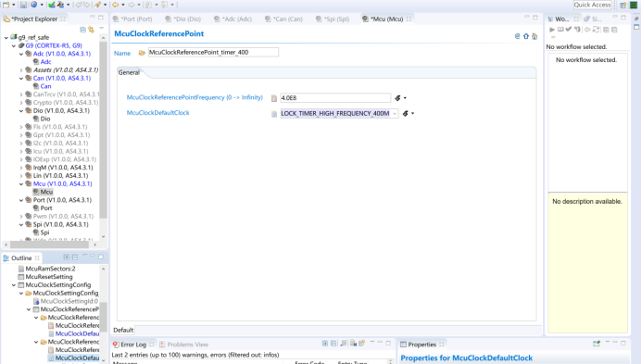Select the General tab in the editor

coord(129,72)
